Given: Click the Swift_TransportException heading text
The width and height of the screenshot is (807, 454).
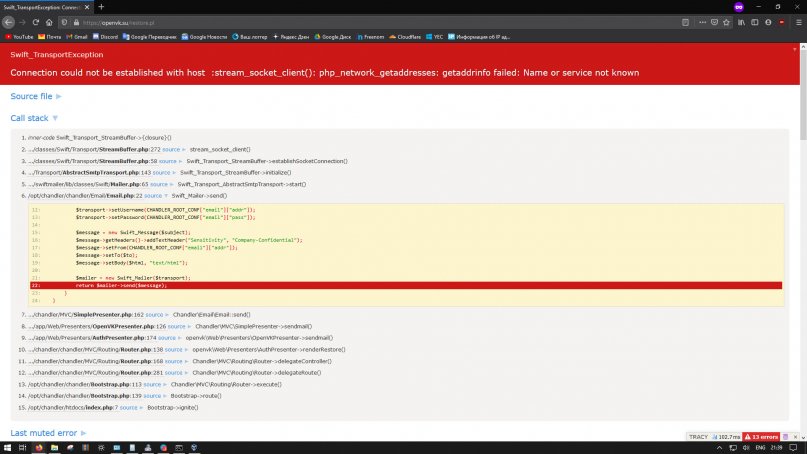Looking at the screenshot, I should [x=57, y=55].
